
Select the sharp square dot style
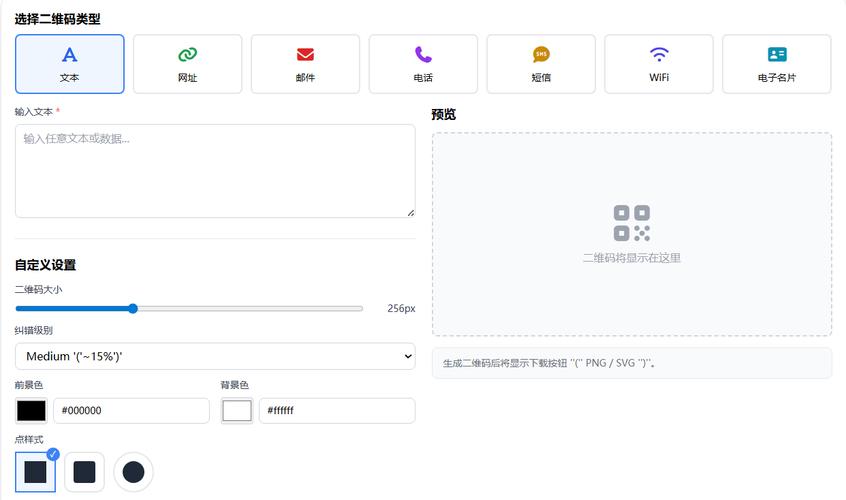(35, 472)
